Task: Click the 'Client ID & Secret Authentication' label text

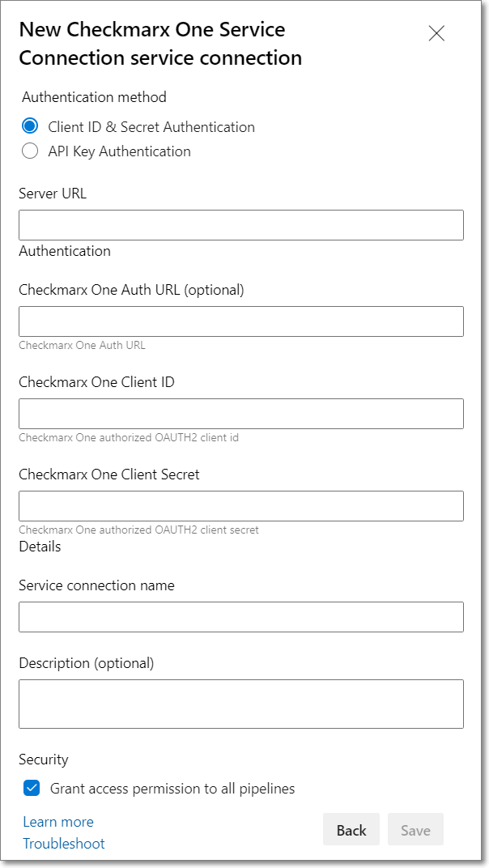Action: [x=151, y=127]
